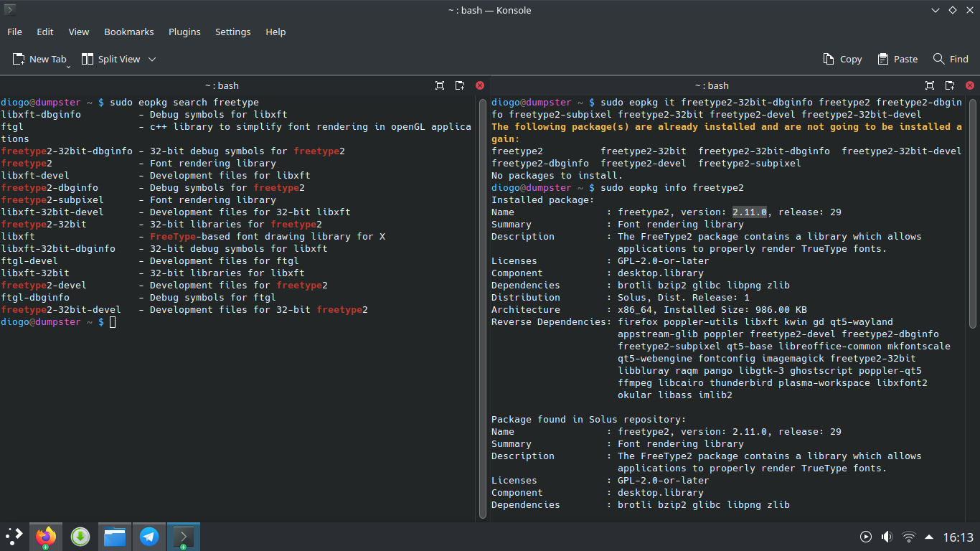Close the left bash split pane

[480, 85]
